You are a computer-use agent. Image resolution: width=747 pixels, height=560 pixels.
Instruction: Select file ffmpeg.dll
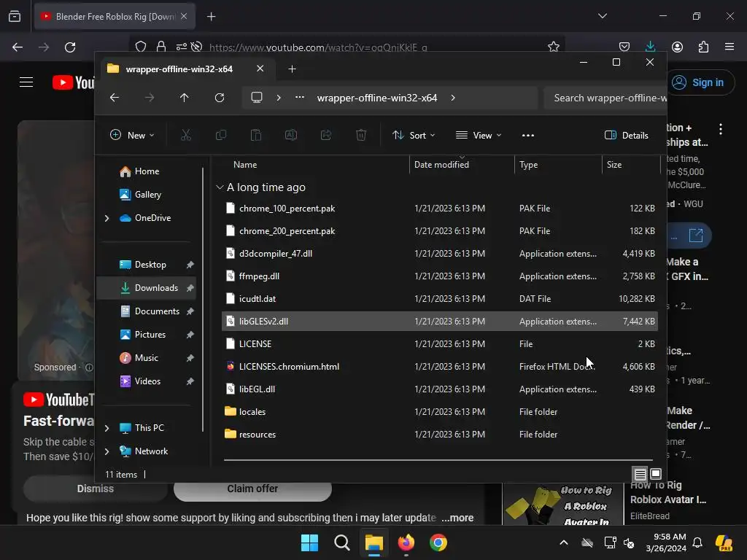tap(439, 276)
